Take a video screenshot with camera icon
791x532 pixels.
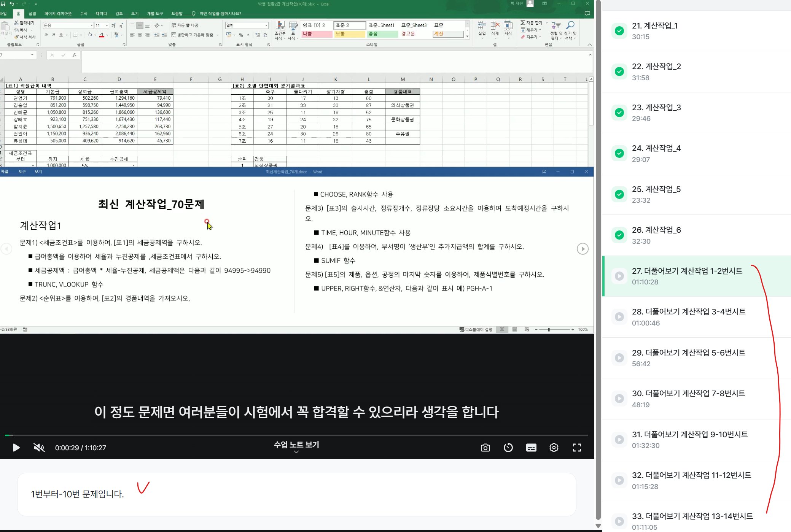pos(485,448)
